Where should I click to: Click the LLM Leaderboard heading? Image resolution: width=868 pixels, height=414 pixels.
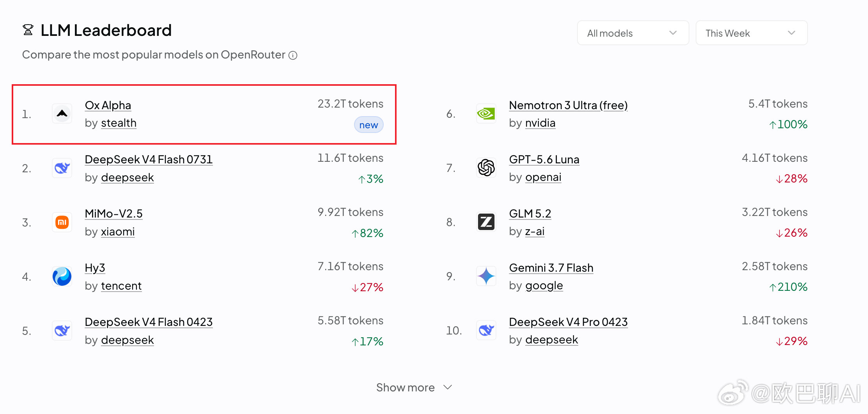[x=106, y=30]
